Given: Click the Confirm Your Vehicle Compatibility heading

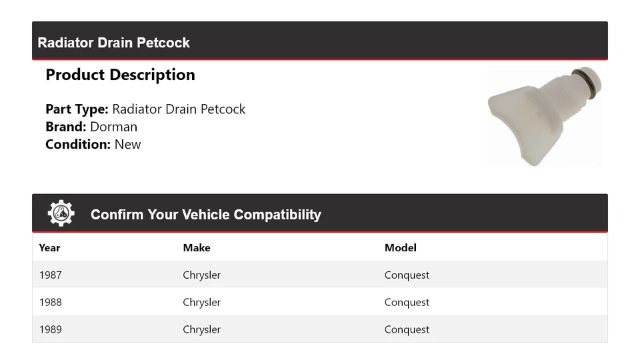Looking at the screenshot, I should coord(205,215).
